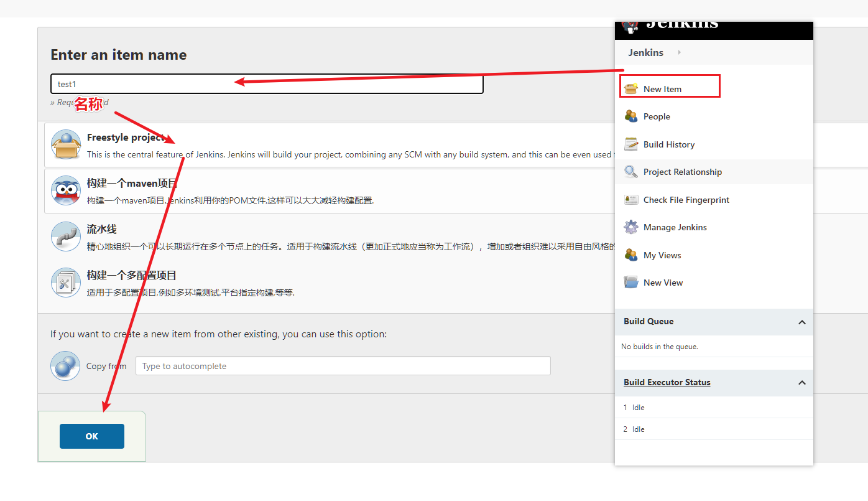Click the Jenkins breadcrumb link
868x501 pixels.
(645, 52)
